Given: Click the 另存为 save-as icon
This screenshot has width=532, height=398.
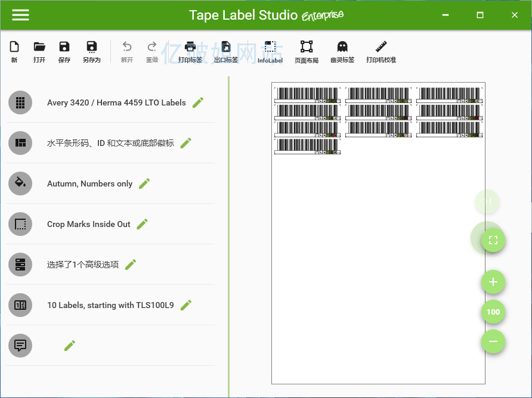Looking at the screenshot, I should 91,51.
